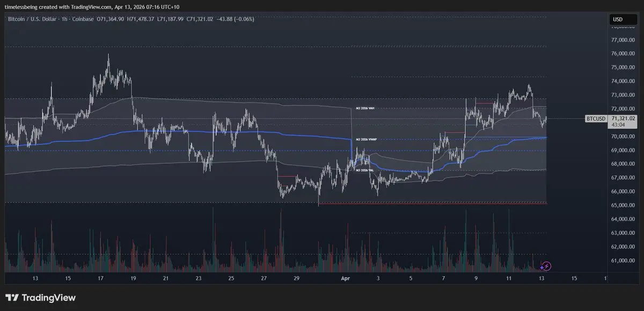Click the 74,000.00 price axis label
This screenshot has width=644, height=311.
click(x=623, y=82)
